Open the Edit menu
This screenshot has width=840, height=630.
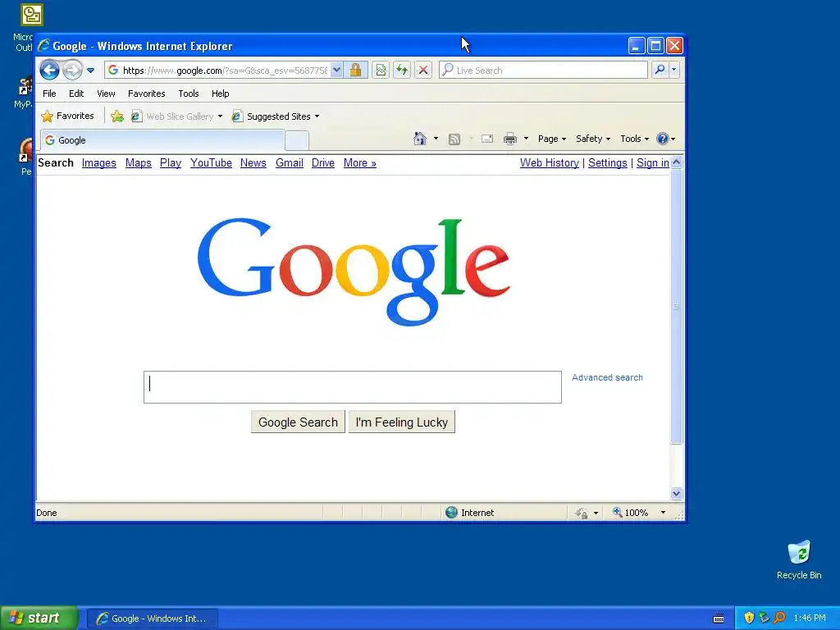click(76, 94)
